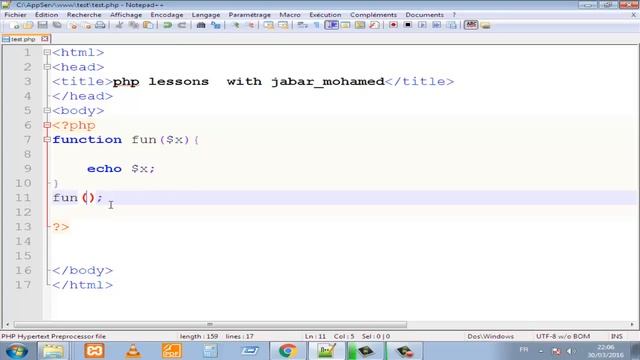Viewport: 640px width, 360px height.
Task: Close current document via toolbar Close icon
Action: coord(73,25)
